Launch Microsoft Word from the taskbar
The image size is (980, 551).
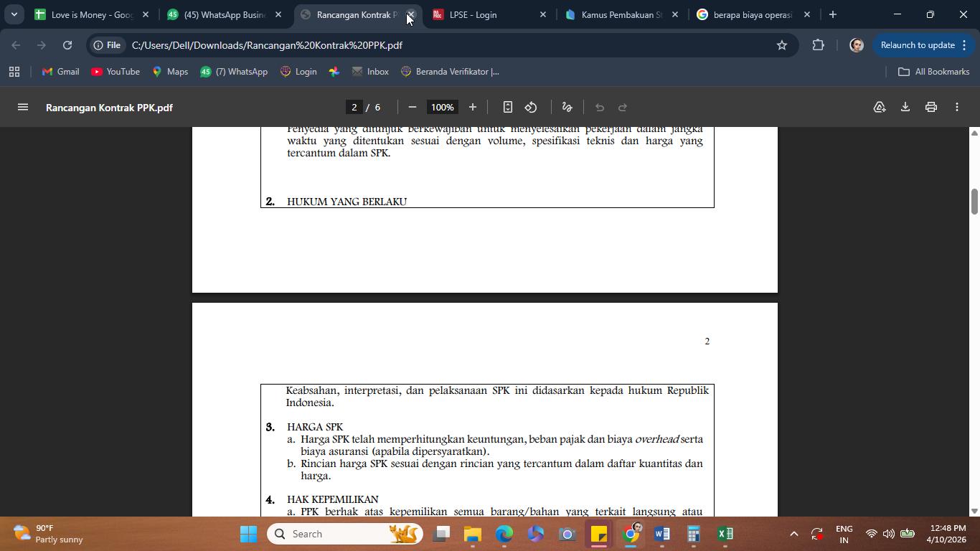tap(662, 534)
